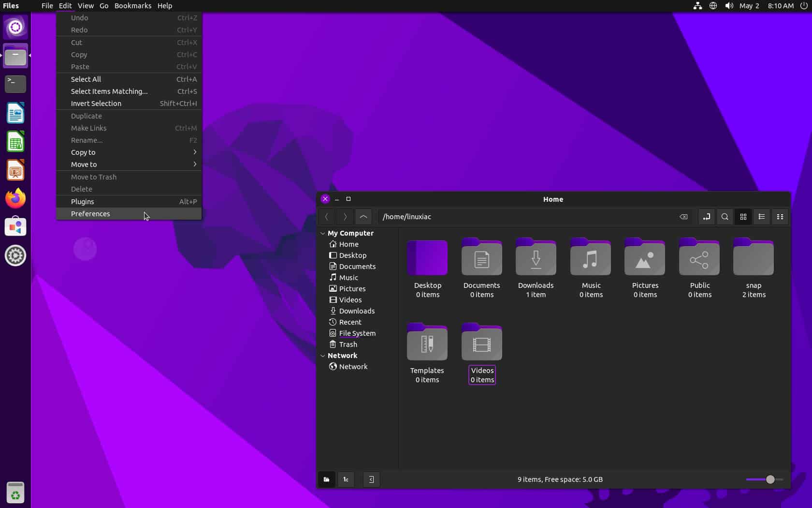Select grid icon view mode

(743, 217)
